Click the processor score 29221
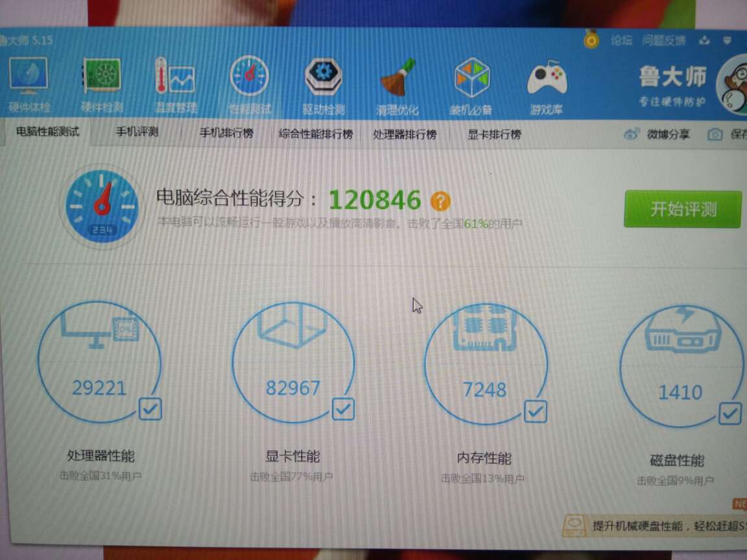The height and width of the screenshot is (560, 747). pyautogui.click(x=99, y=388)
